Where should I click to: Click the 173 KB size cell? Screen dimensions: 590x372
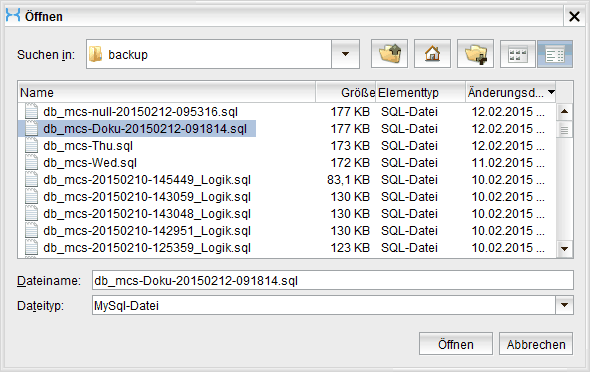(x=350, y=146)
